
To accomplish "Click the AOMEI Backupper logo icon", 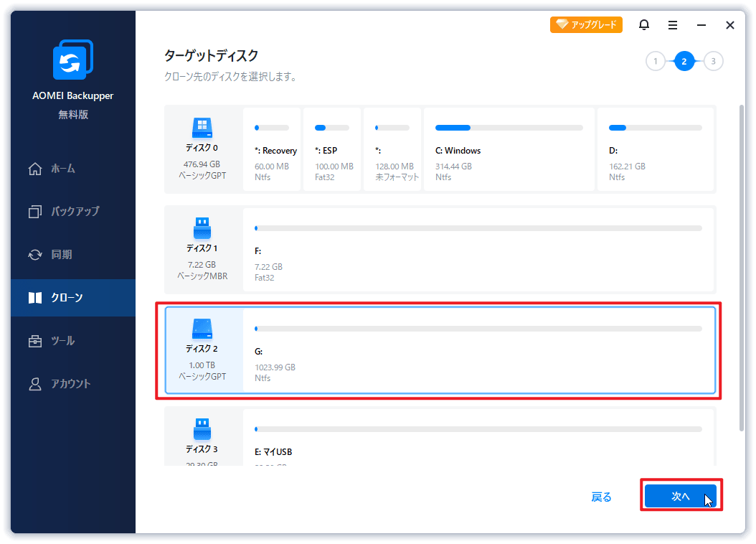I will tap(73, 60).
